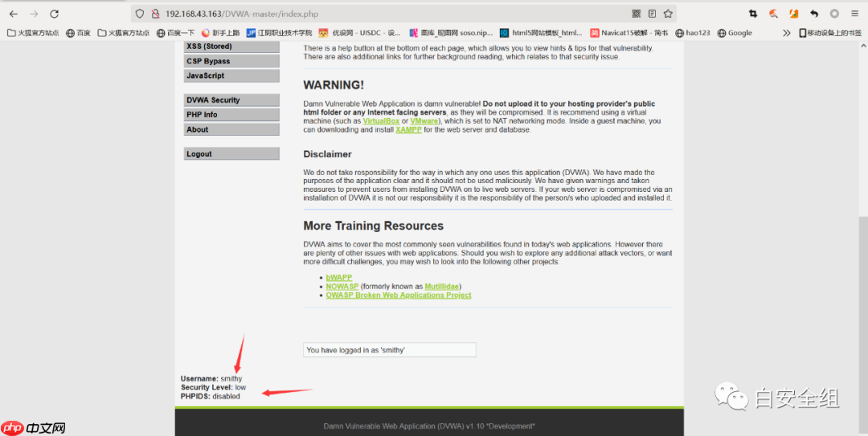
Task: Click the Disclaimer heading
Action: 327,154
